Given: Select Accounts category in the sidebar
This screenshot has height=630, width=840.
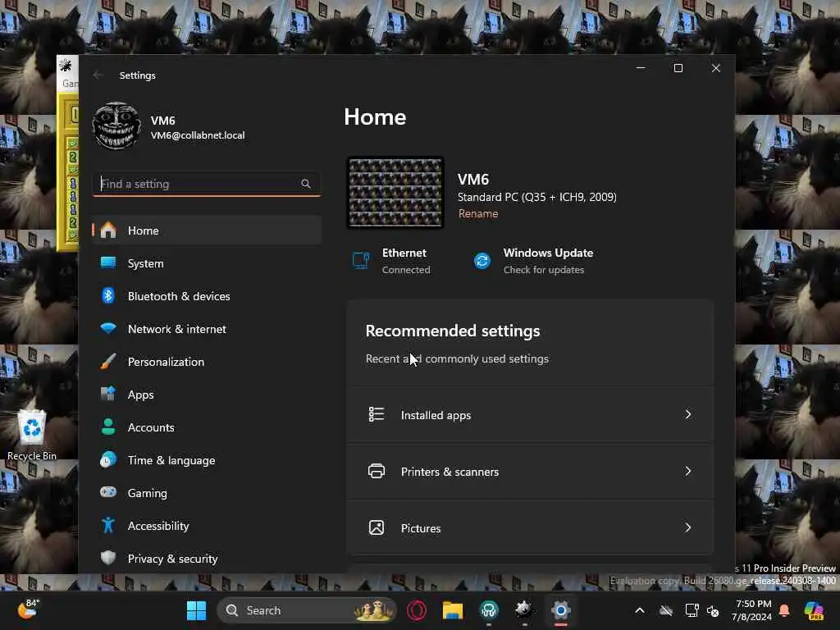Looking at the screenshot, I should [x=207, y=427].
